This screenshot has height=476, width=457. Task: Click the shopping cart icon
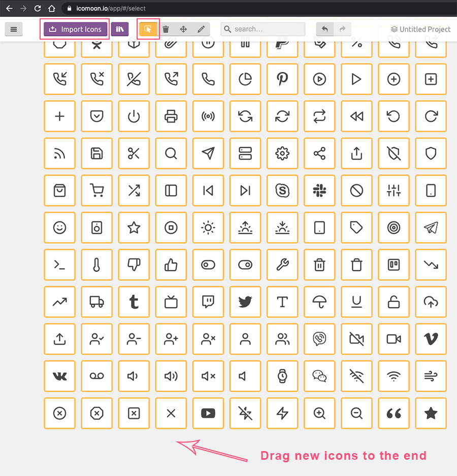click(x=96, y=191)
